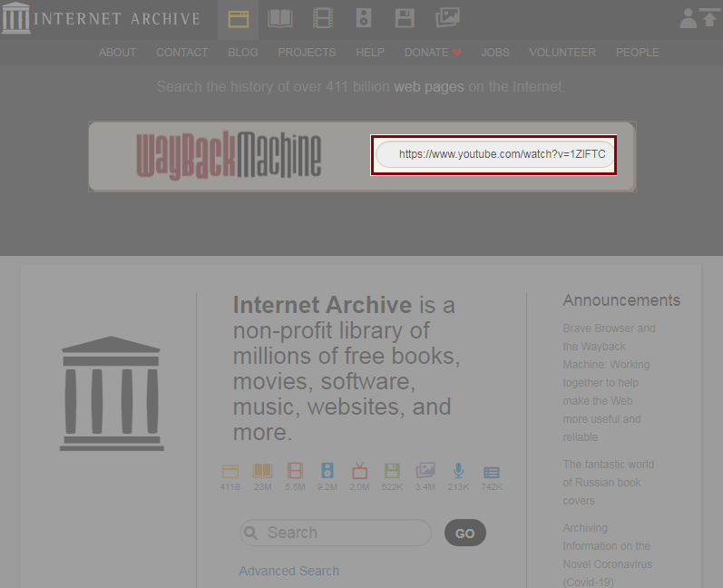
Task: Click the GO search button
Action: [464, 534]
